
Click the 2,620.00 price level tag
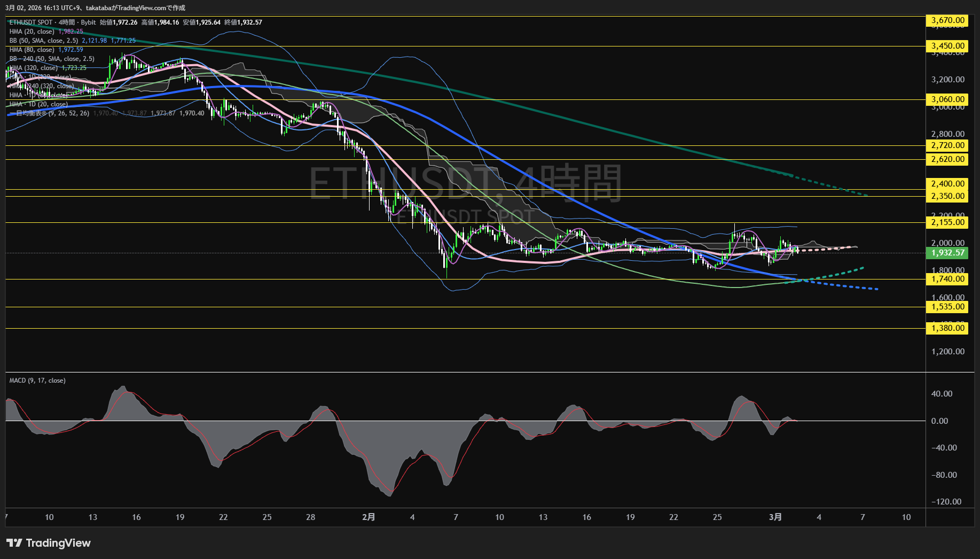point(947,159)
